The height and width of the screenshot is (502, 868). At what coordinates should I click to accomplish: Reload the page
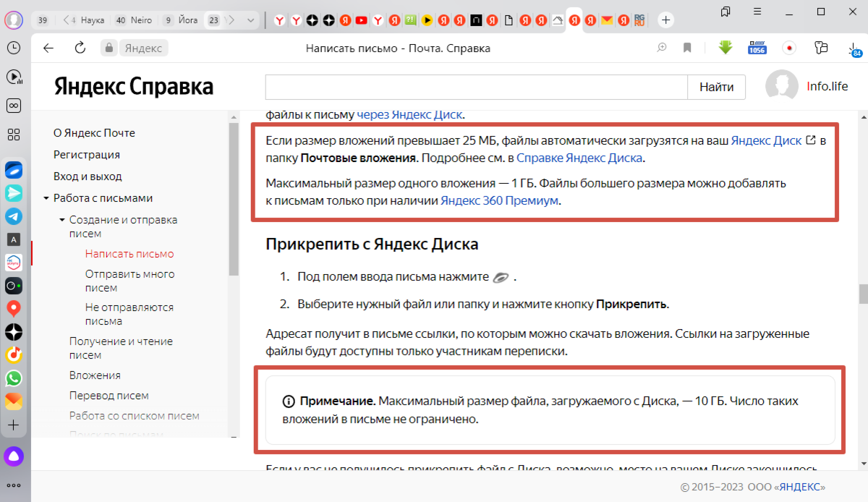pyautogui.click(x=80, y=48)
